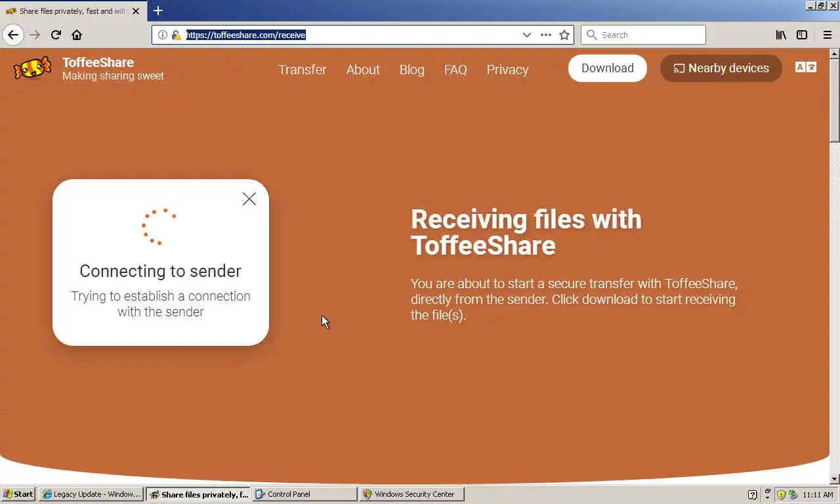
Task: Click the 11:11 AM taskbar clock
Action: [818, 495]
